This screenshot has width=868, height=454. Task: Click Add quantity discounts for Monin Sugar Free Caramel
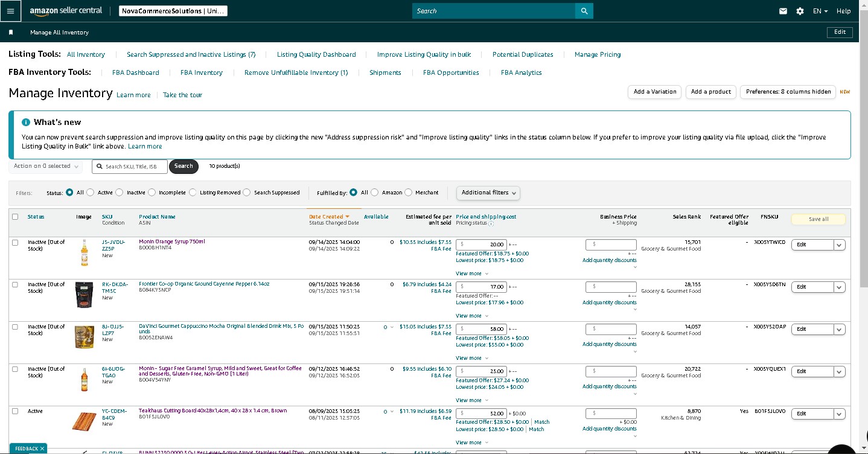tap(609, 387)
